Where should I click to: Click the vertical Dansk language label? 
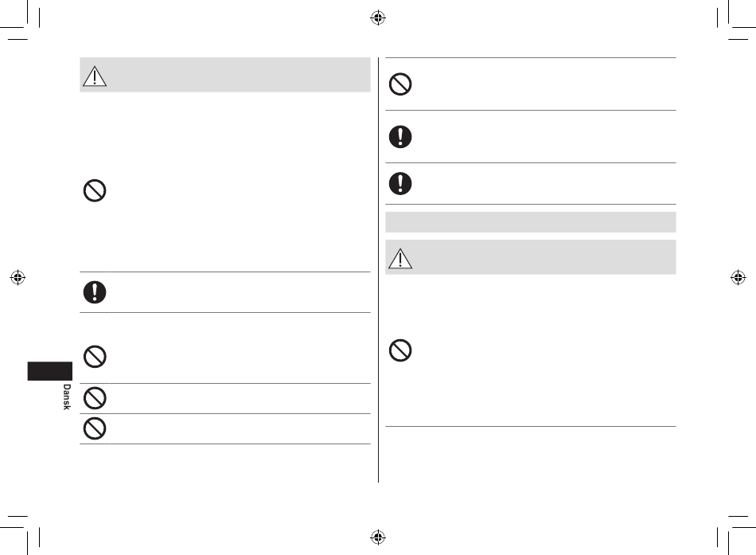tap(67, 397)
